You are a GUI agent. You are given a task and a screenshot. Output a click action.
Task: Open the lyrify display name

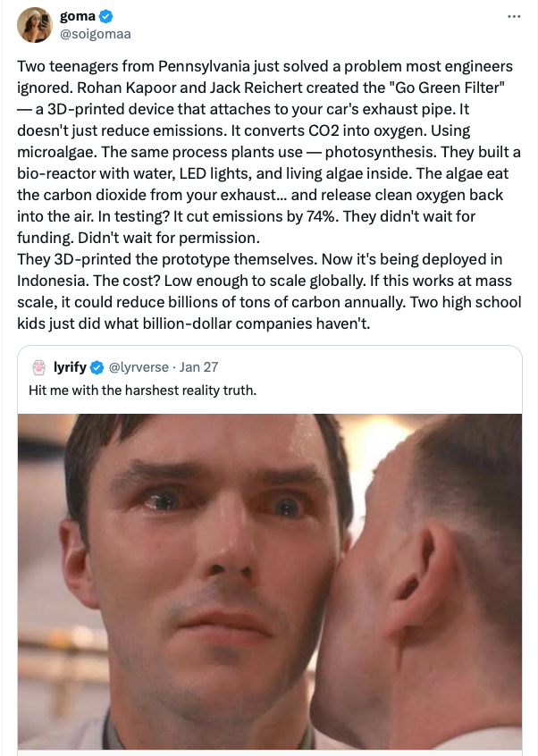(69, 367)
